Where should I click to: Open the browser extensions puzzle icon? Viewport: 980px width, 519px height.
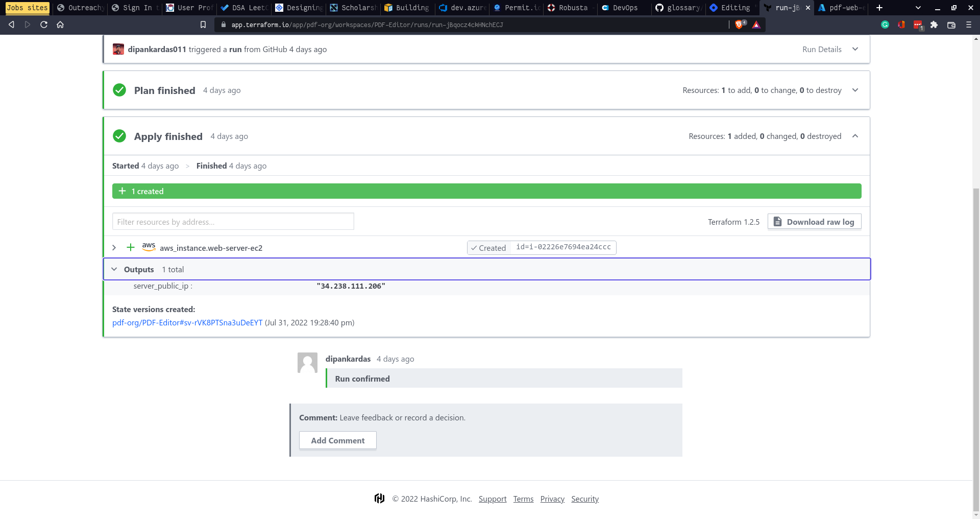[x=934, y=25]
